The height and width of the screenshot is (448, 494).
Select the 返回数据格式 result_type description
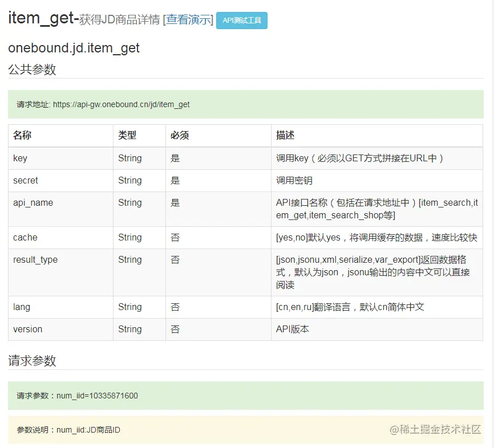[373, 272]
